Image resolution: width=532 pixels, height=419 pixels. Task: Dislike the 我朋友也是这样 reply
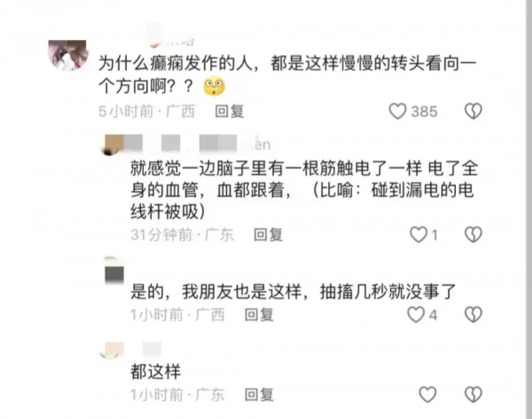473,314
